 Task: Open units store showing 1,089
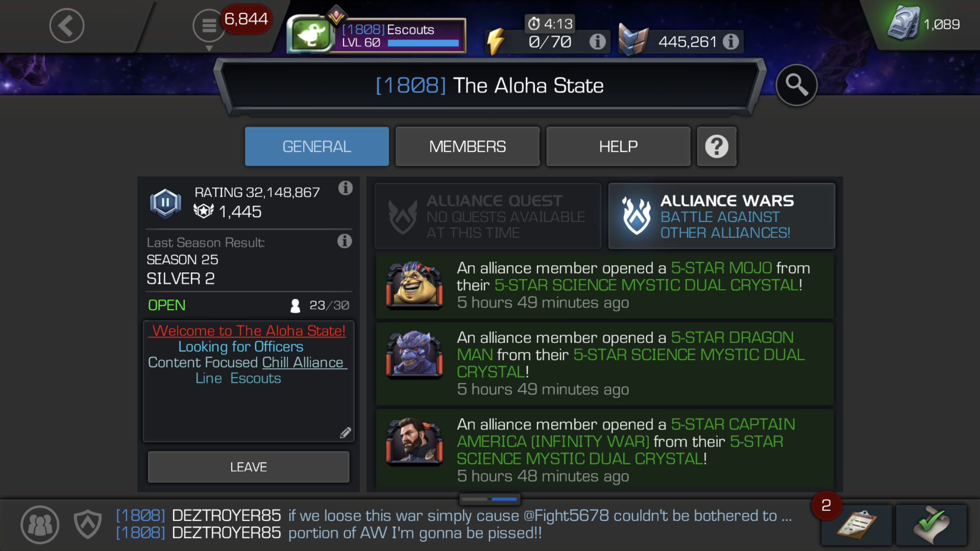924,24
